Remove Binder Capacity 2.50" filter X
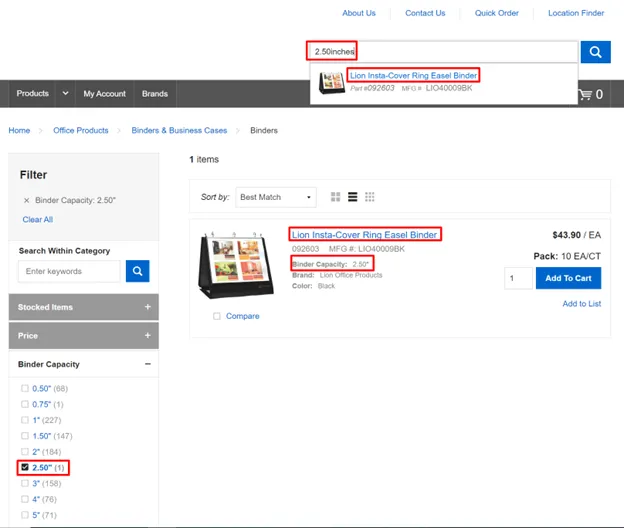Screen dimensions: 624x528 click(26, 201)
